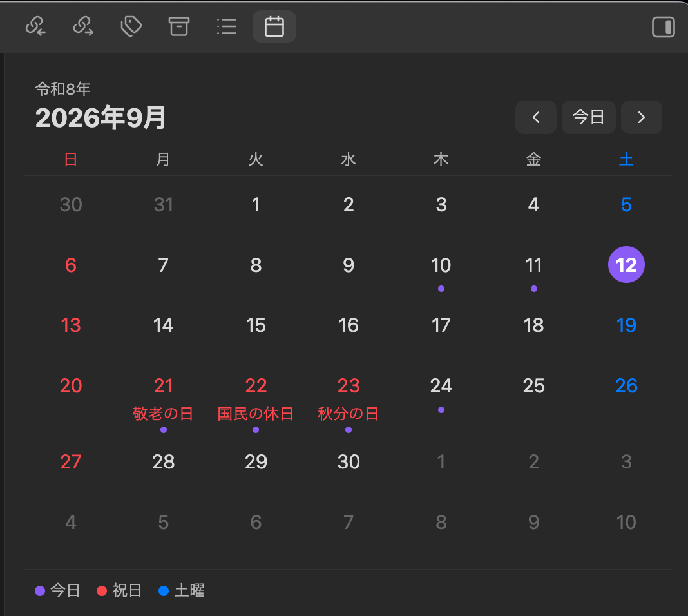The height and width of the screenshot is (616, 688).
Task: Select greyed-out August 31
Action: point(163,205)
